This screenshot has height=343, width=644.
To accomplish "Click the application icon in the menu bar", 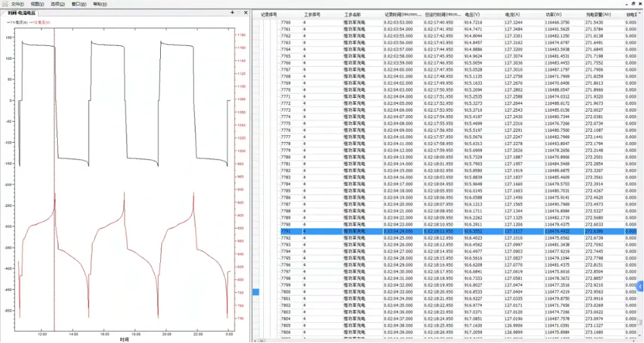I will point(4,4).
